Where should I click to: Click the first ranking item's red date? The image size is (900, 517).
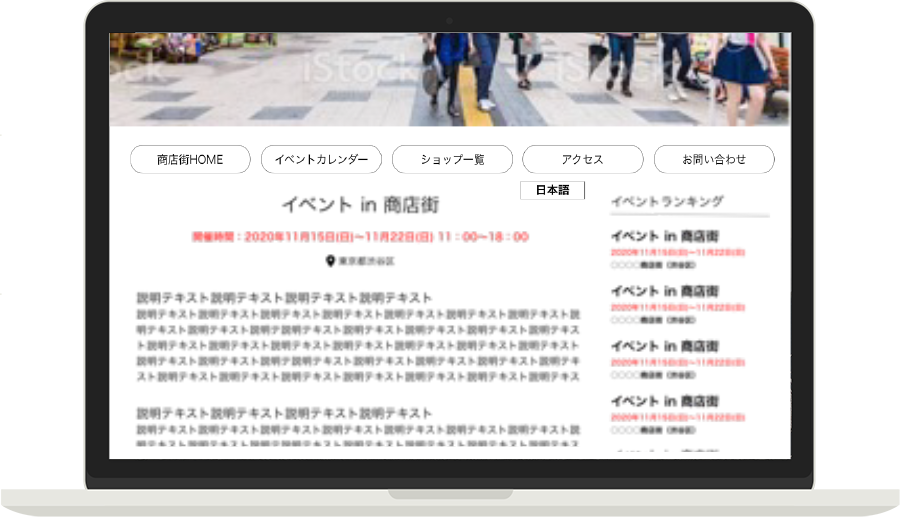[677, 253]
